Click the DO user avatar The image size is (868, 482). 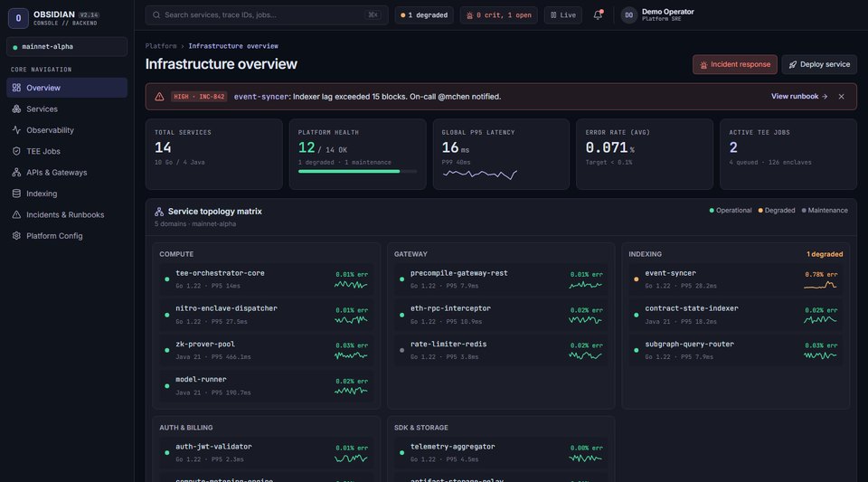coord(629,15)
